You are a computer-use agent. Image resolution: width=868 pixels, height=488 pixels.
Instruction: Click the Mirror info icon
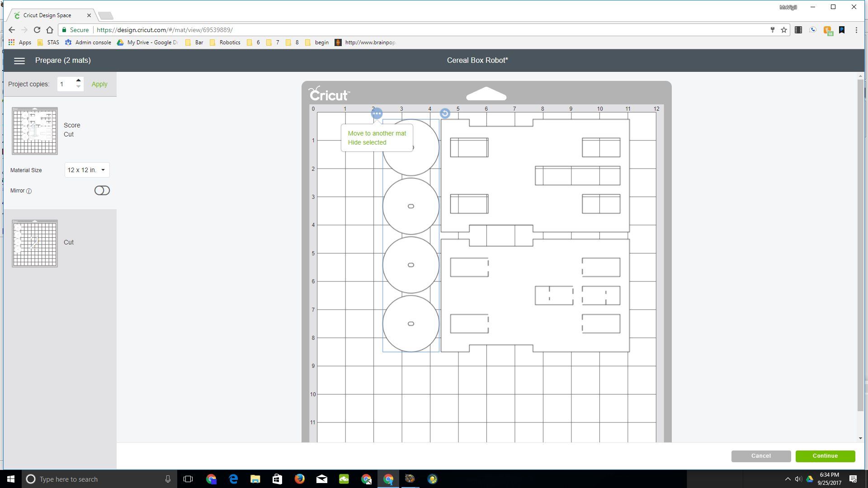click(29, 191)
